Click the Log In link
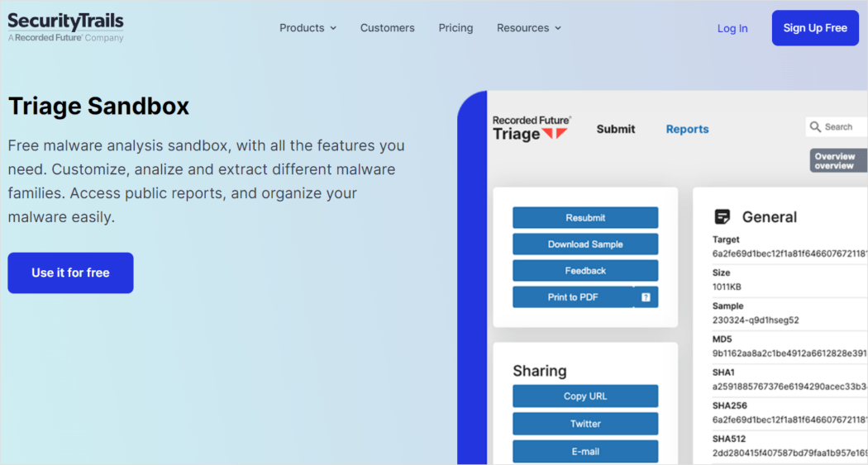This screenshot has height=465, width=868. 732,28
